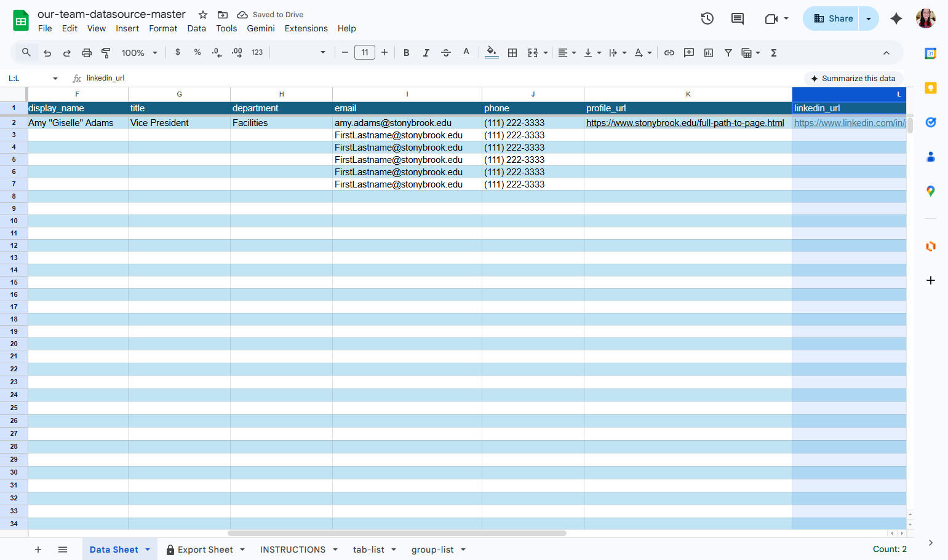This screenshot has width=948, height=560.
Task: Open the search menus magnifier icon
Action: pyautogui.click(x=26, y=53)
